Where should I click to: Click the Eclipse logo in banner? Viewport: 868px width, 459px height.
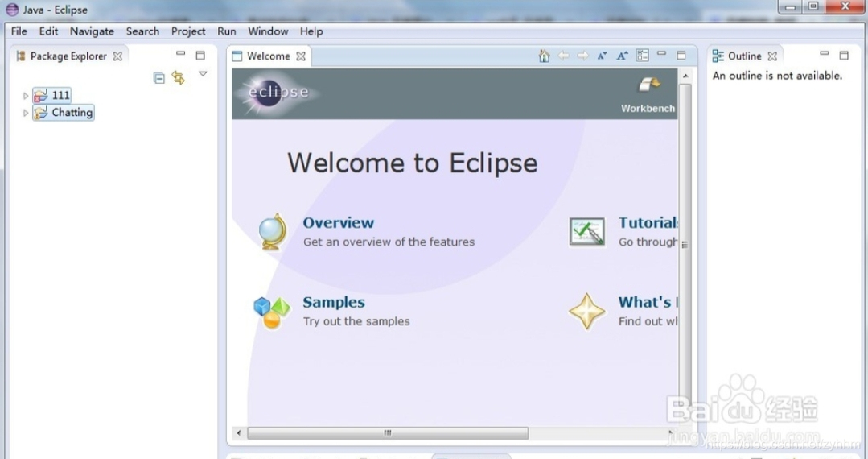pos(278,92)
